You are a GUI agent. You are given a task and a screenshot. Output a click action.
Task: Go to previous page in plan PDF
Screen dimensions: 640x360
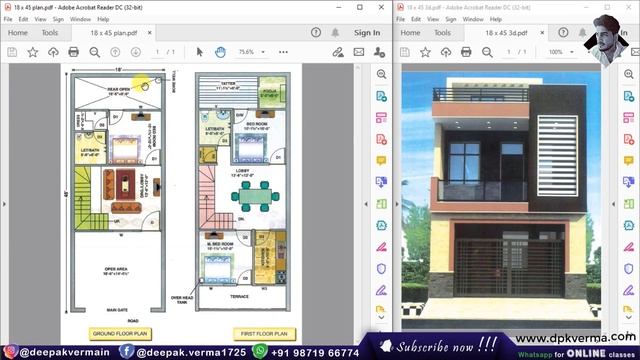[115, 52]
